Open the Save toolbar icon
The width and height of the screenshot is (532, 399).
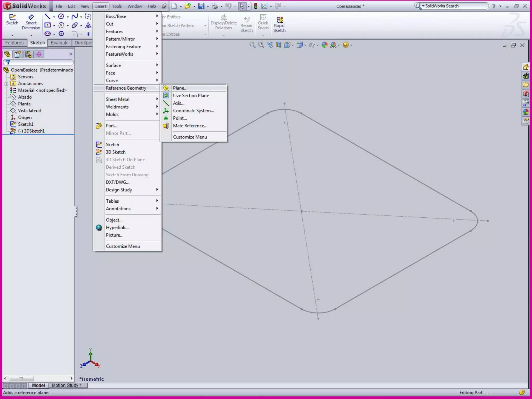pos(201,6)
